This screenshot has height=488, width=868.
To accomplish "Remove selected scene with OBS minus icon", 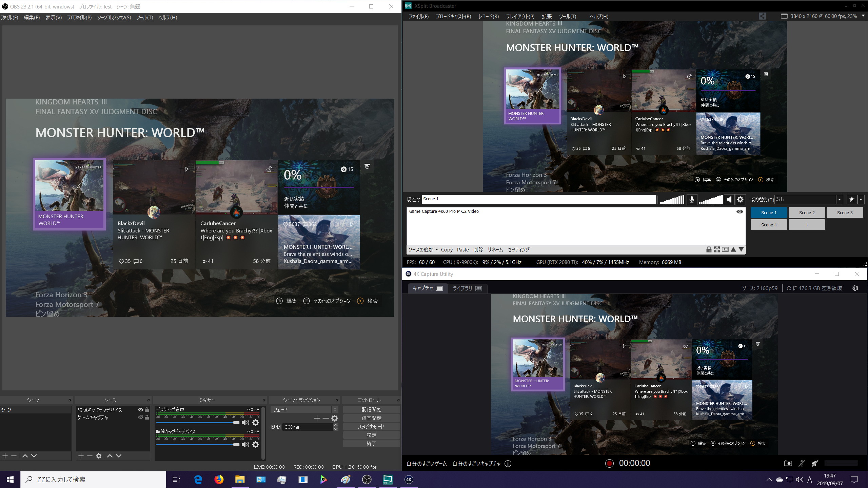I will pos(14,456).
